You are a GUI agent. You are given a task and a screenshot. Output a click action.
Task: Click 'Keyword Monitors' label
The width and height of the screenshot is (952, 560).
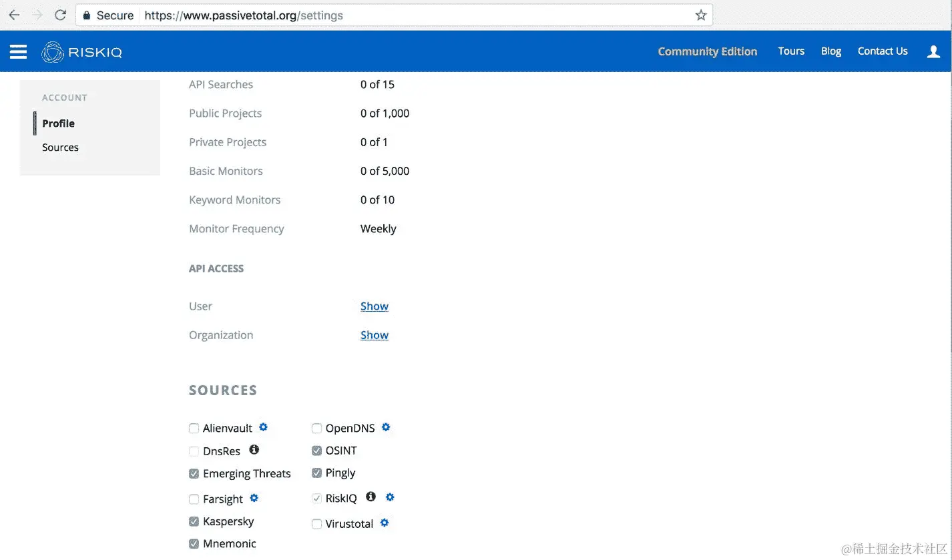235,200
